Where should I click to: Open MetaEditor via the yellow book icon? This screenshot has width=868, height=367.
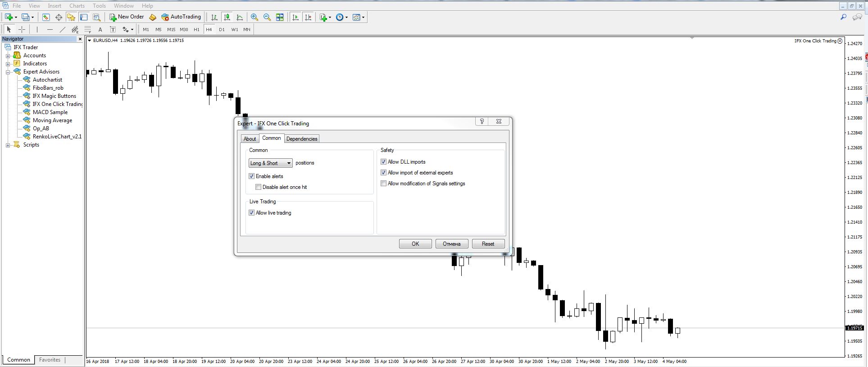(153, 17)
